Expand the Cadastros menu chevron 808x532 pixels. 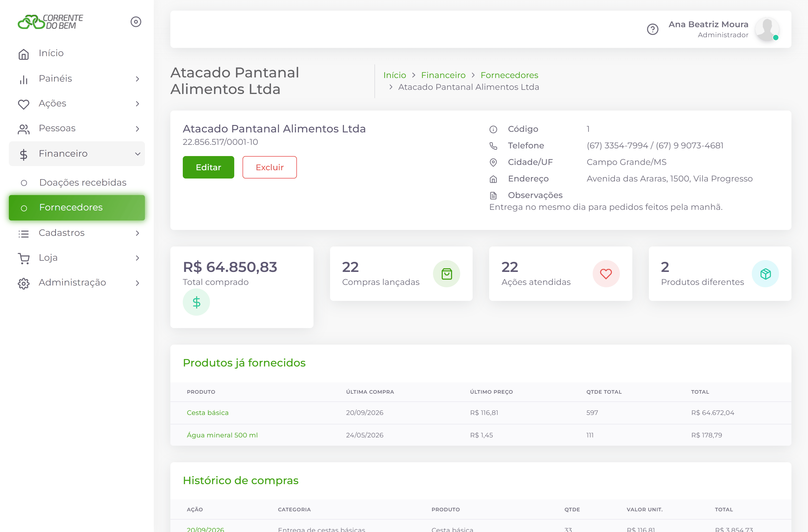pyautogui.click(x=137, y=233)
